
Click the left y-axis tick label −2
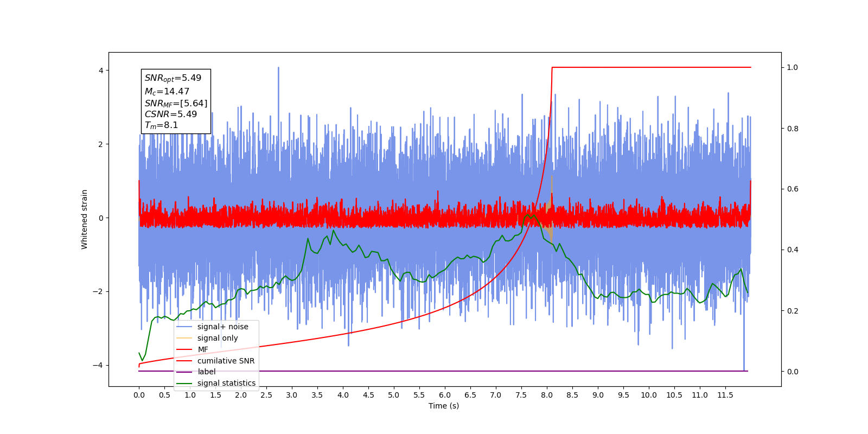98,291
